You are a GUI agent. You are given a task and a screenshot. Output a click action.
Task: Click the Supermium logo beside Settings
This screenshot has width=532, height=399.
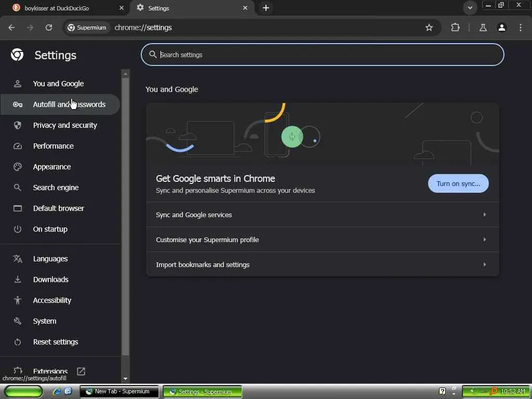(x=17, y=55)
